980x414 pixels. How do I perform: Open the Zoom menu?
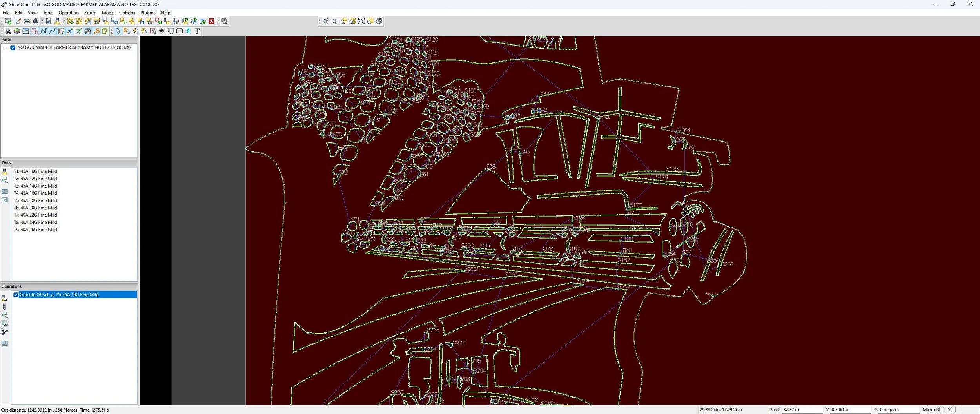(x=90, y=13)
